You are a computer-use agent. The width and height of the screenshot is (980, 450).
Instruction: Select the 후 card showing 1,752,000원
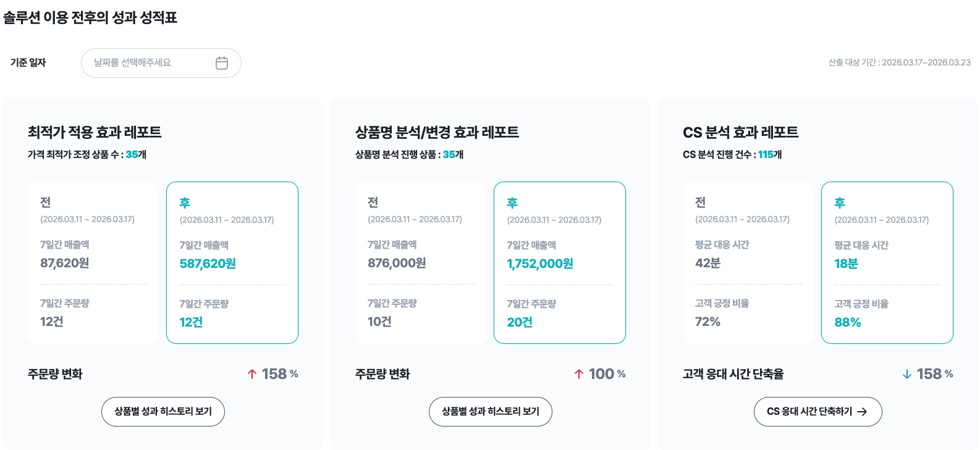pos(560,262)
